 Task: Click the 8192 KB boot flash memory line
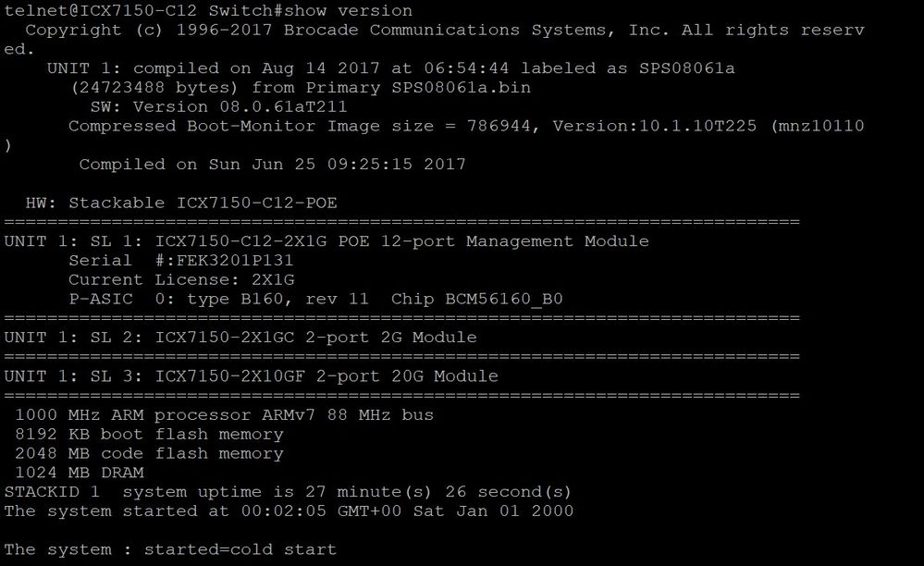(x=149, y=435)
